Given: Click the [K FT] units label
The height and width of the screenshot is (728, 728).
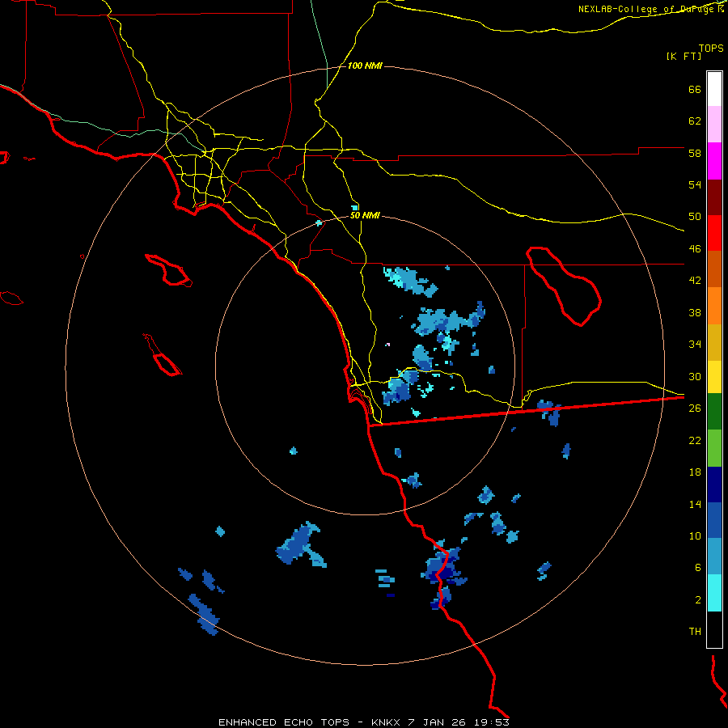Looking at the screenshot, I should 684,57.
